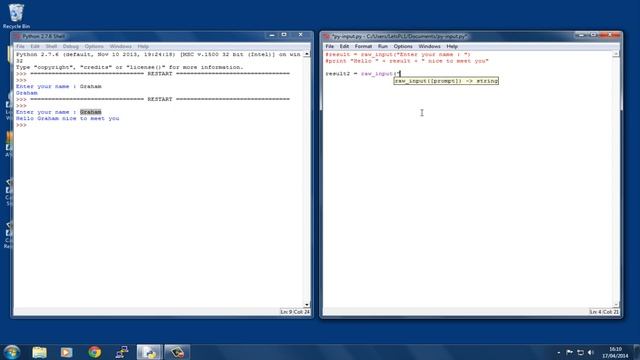Screen dimensions: 640x360
Task: Click editor scrollbar down arrow
Action: pos(616,304)
